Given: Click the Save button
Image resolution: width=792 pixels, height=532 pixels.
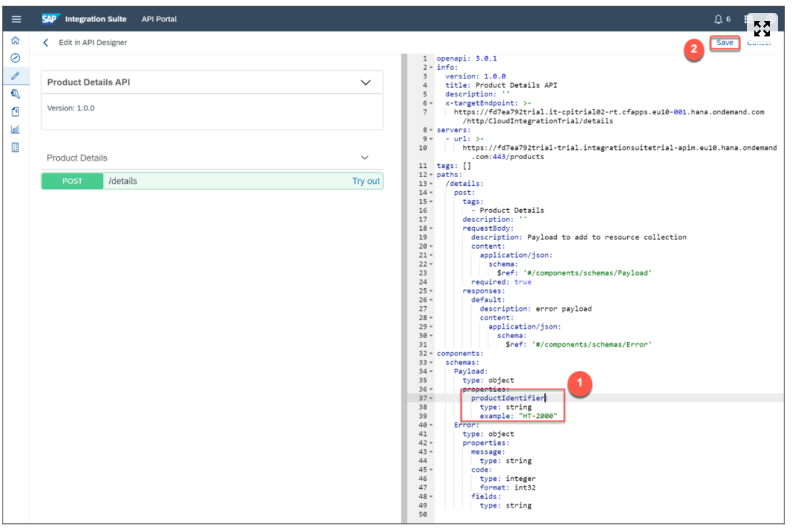Looking at the screenshot, I should [724, 43].
